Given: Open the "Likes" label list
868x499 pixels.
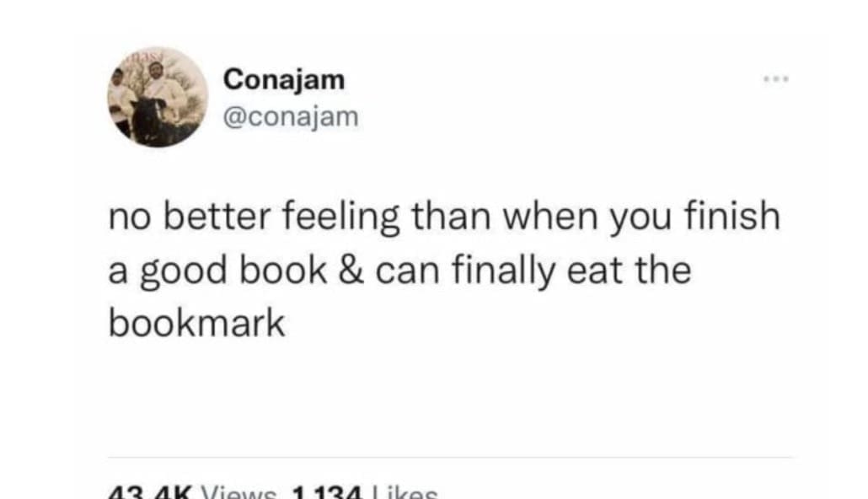Looking at the screenshot, I should 405,492.
